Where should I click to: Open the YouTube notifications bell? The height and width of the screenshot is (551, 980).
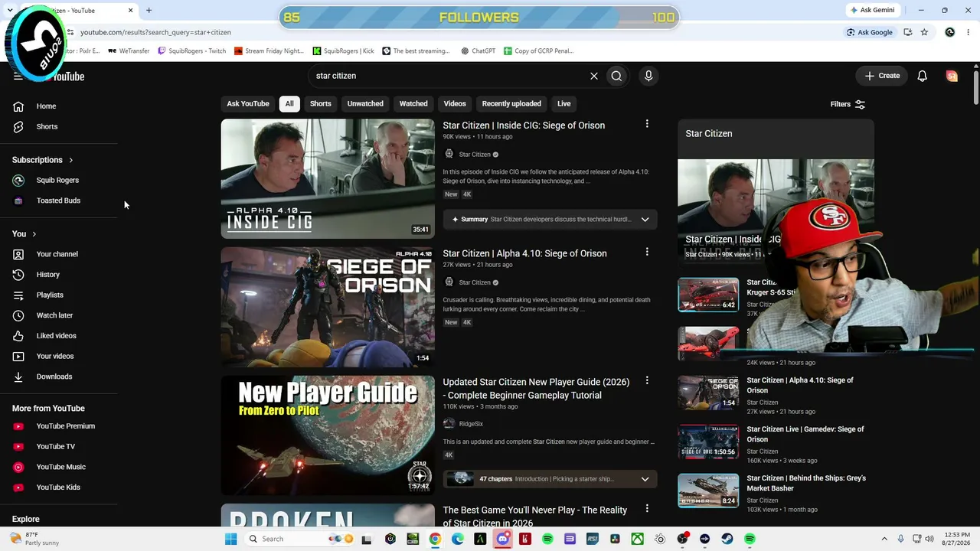(x=923, y=76)
